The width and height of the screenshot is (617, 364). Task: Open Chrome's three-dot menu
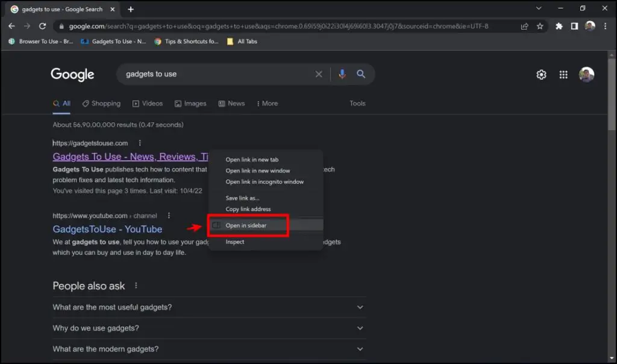(605, 26)
